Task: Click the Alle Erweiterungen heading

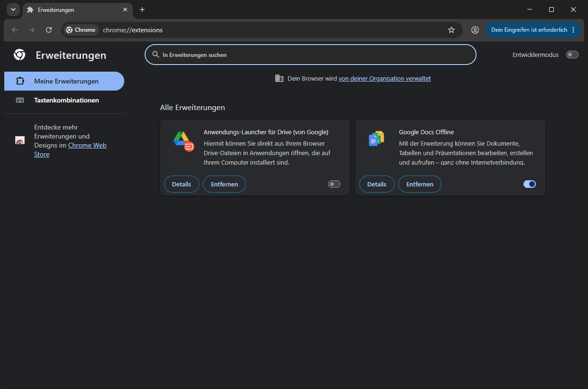Action: (x=193, y=108)
